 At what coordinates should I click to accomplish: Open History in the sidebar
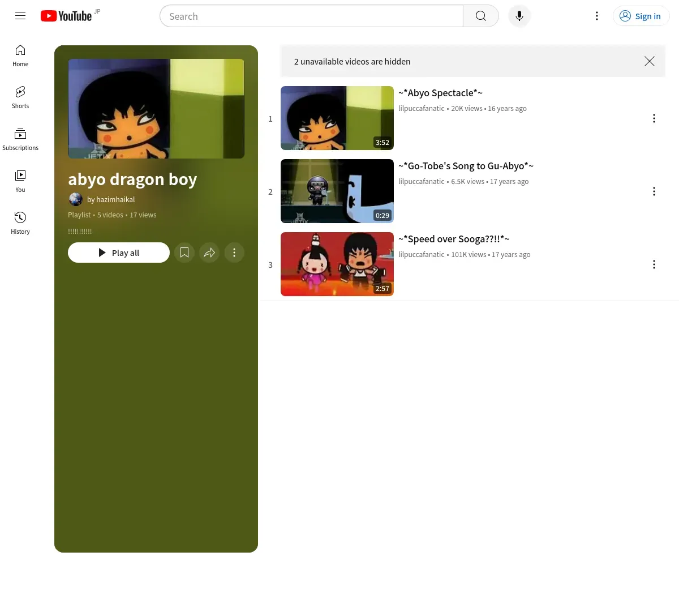point(20,224)
